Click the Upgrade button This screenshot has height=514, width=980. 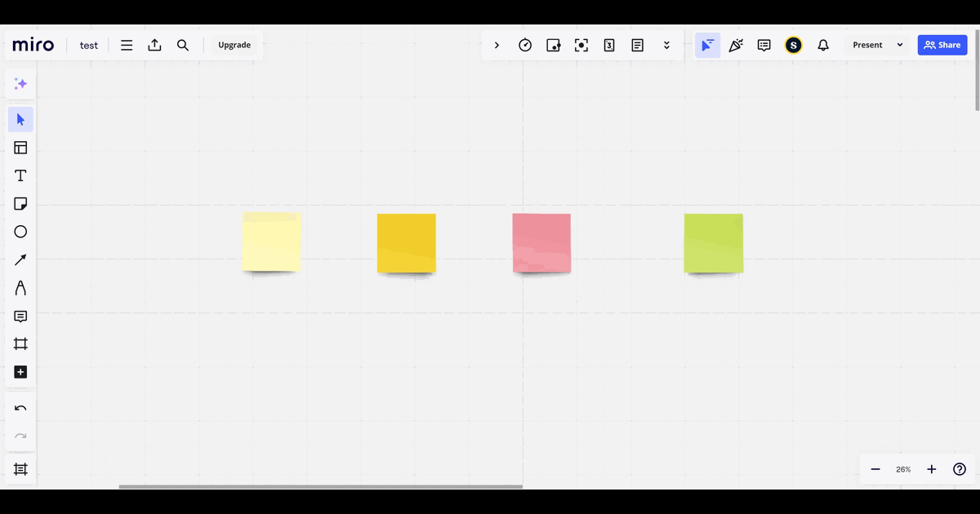[234, 46]
